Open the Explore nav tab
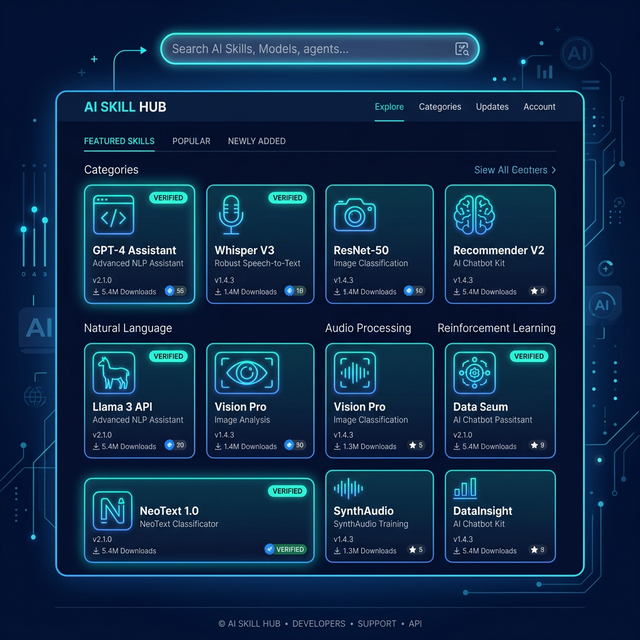 (x=389, y=107)
